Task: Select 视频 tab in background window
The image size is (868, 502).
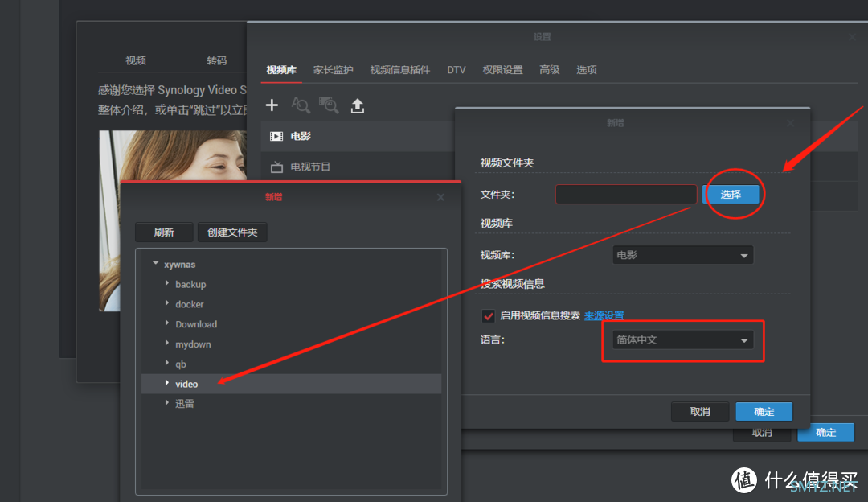Action: pyautogui.click(x=136, y=60)
